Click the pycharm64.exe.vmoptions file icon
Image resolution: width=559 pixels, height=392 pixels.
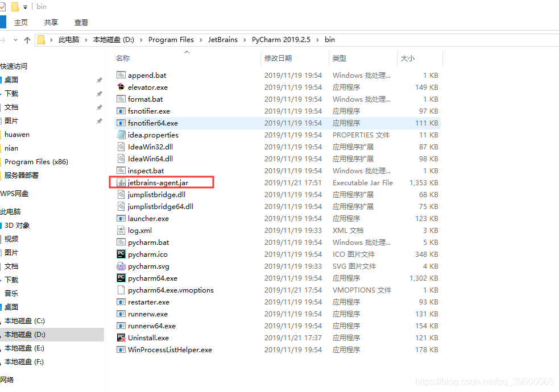pyautogui.click(x=121, y=290)
